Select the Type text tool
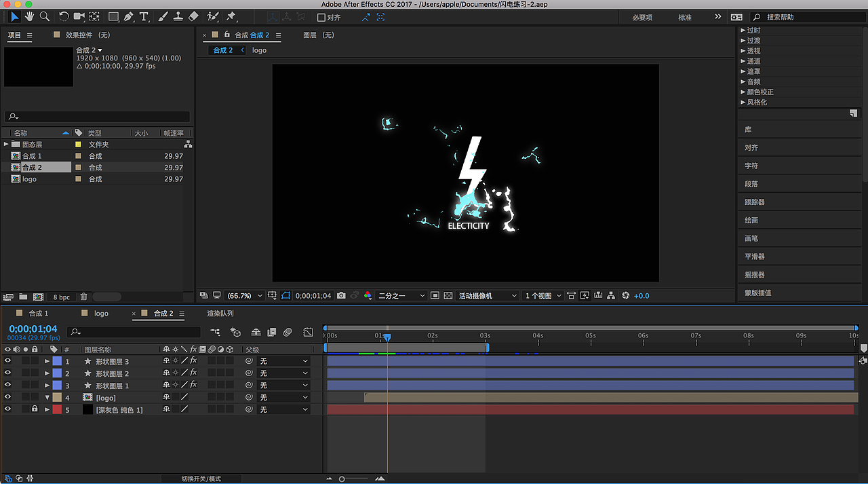The image size is (868, 484). pyautogui.click(x=144, y=16)
